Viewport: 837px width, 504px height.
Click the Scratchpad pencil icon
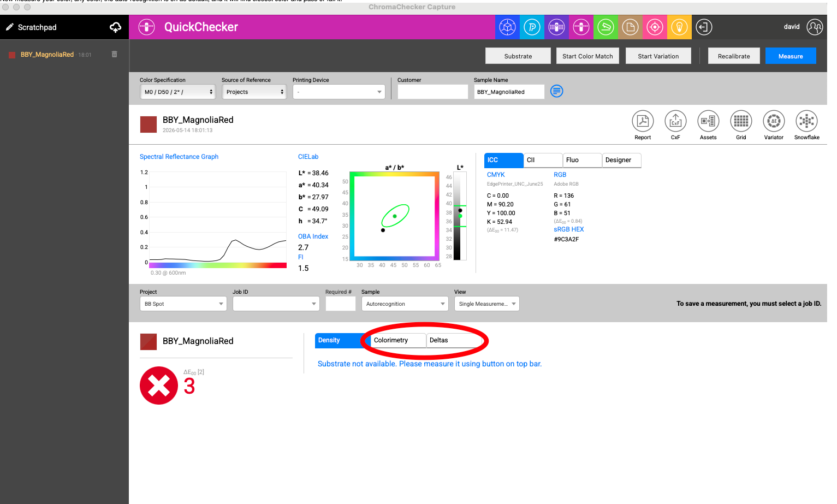pyautogui.click(x=10, y=27)
